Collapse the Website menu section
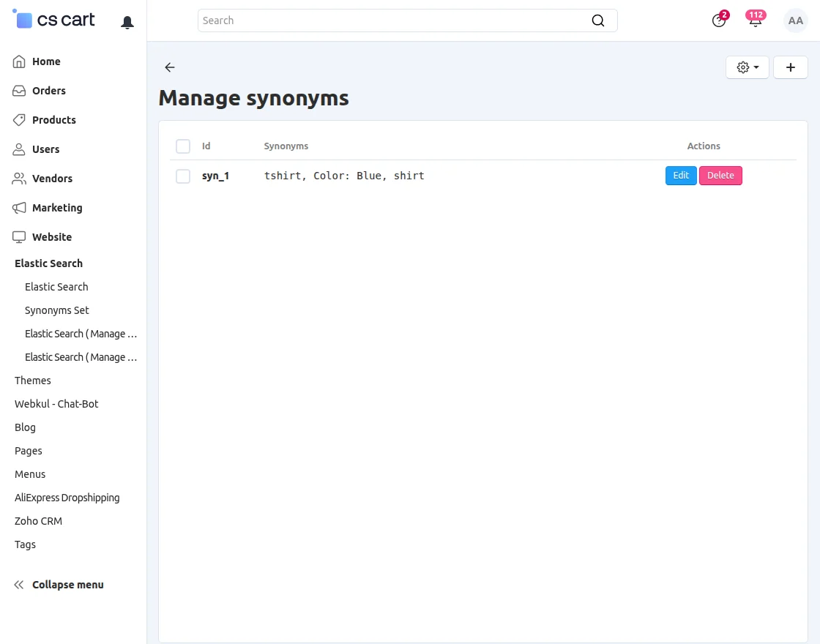The image size is (820, 644). [52, 237]
